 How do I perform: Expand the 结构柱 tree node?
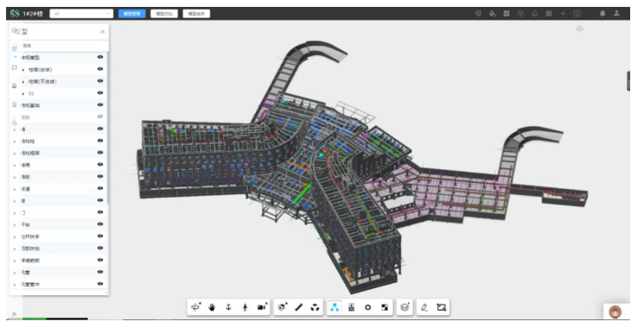15,142
